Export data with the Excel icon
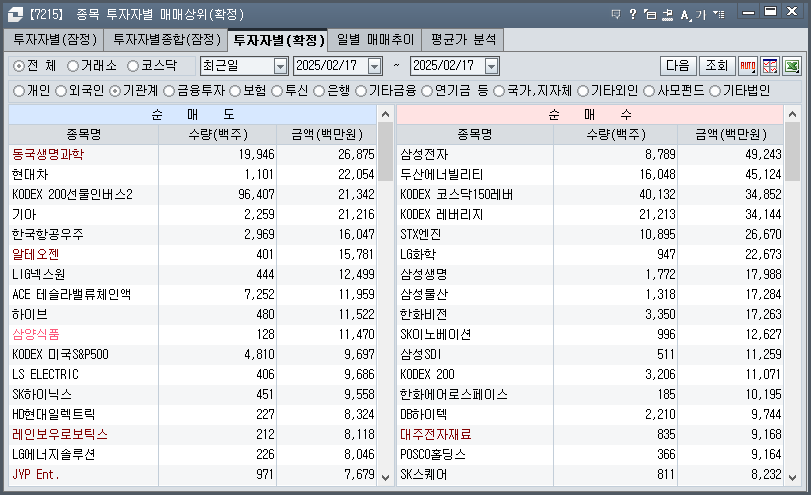This screenshot has width=811, height=495. [x=792, y=66]
